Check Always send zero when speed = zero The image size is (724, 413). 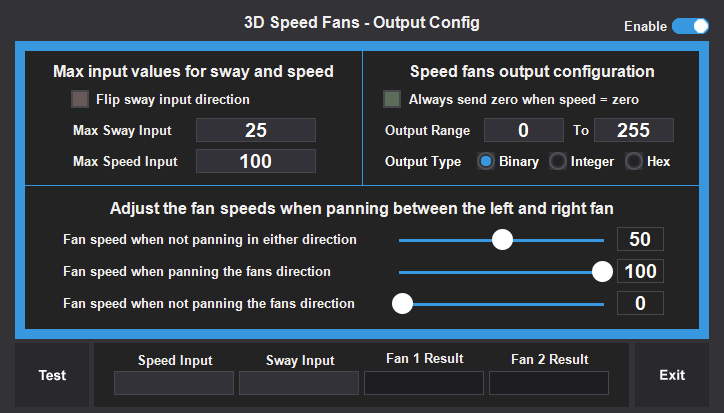pyautogui.click(x=393, y=99)
